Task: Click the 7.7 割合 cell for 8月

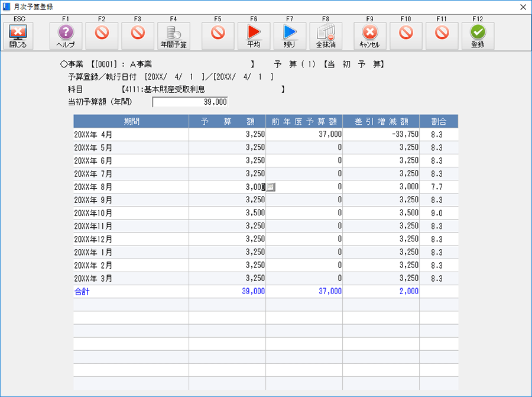Action: tap(439, 187)
